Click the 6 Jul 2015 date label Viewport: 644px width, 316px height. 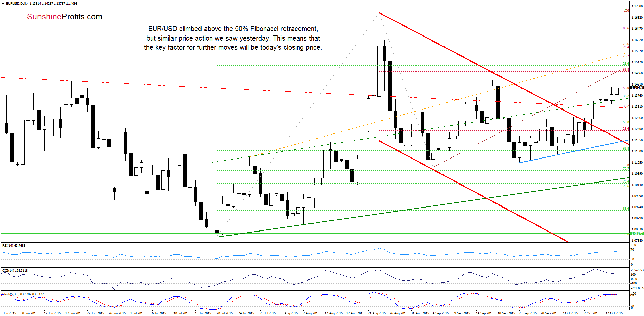tap(159, 313)
